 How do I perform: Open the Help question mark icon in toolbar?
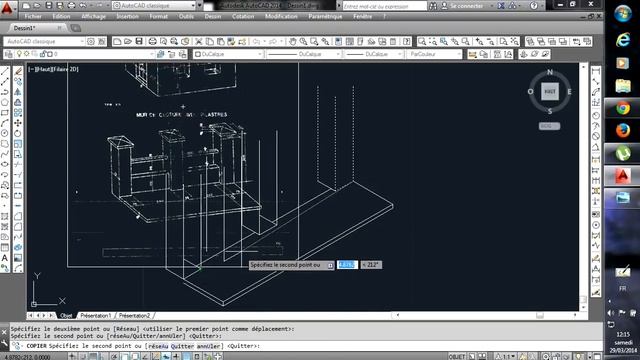[407, 41]
